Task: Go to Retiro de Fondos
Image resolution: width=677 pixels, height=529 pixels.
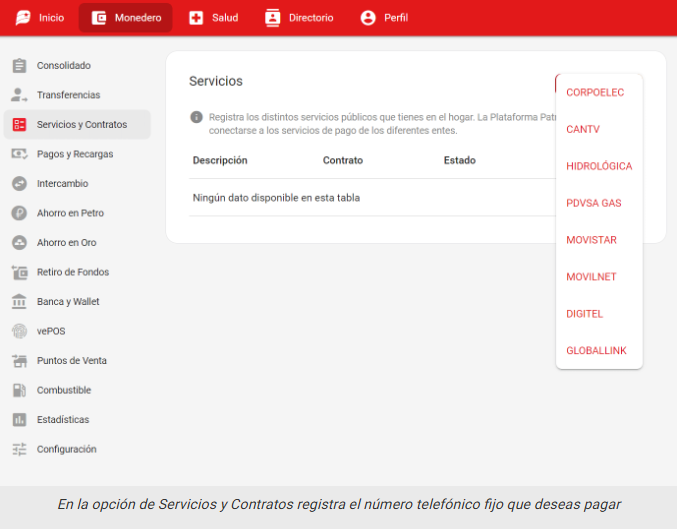Action: (77, 272)
